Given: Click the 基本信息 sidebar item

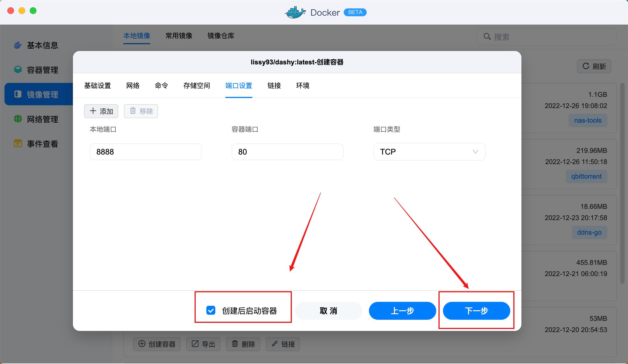Looking at the screenshot, I should click(42, 45).
